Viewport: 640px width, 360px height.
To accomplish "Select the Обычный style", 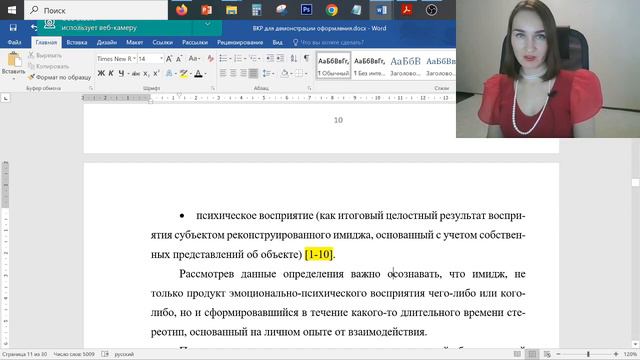I will click(333, 65).
